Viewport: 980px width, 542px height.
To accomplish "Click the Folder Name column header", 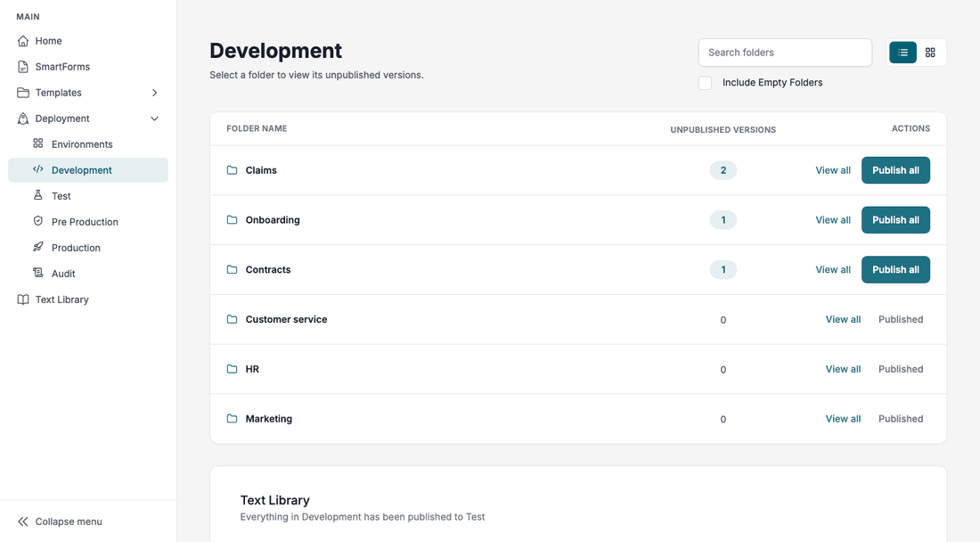I will click(257, 128).
